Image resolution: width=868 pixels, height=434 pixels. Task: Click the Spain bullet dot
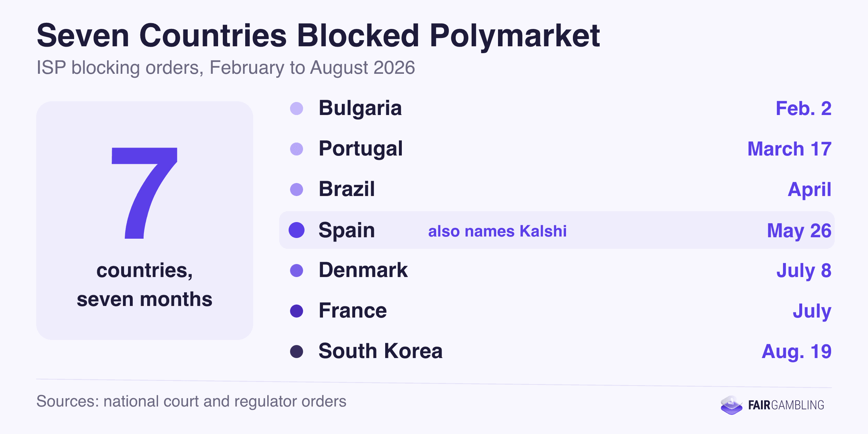pos(297,230)
